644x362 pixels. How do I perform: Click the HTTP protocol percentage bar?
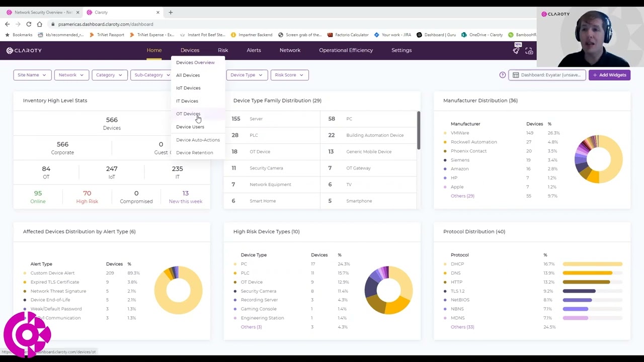coord(586,282)
